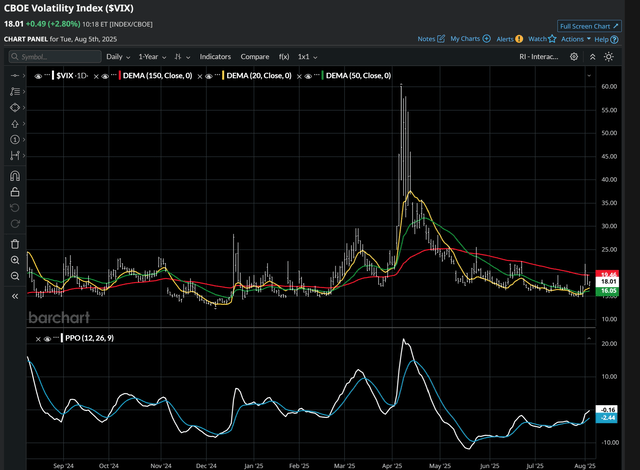Click the undo arrow icon
640x470 pixels.
[15, 208]
